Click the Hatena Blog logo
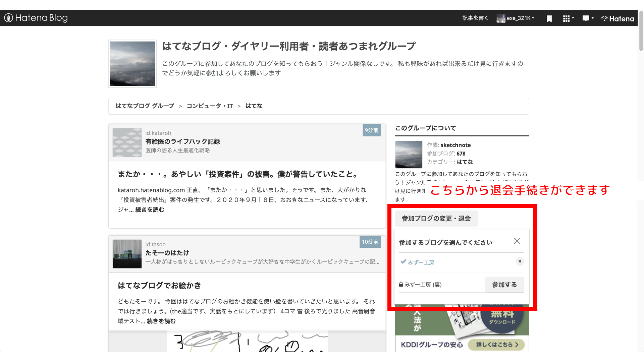Image resolution: width=644 pixels, height=362 pixels. tap(36, 18)
